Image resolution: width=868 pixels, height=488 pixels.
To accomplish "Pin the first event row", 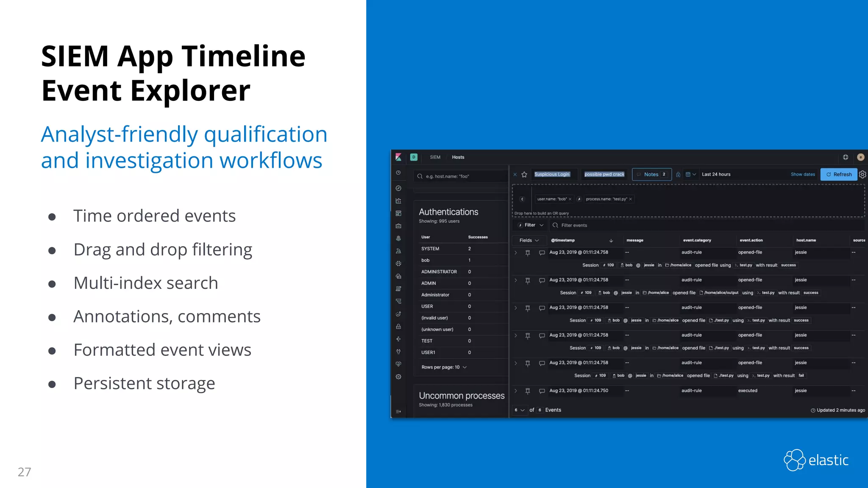I will coord(528,253).
